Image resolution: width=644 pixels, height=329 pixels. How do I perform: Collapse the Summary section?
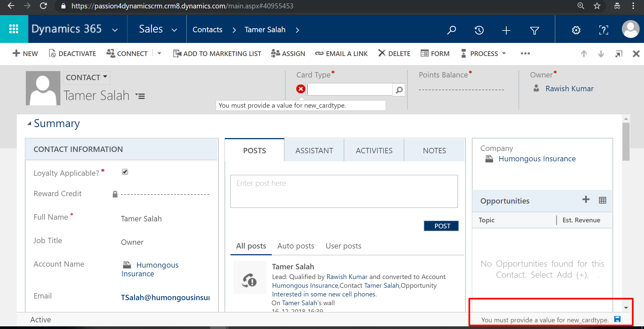coord(30,123)
